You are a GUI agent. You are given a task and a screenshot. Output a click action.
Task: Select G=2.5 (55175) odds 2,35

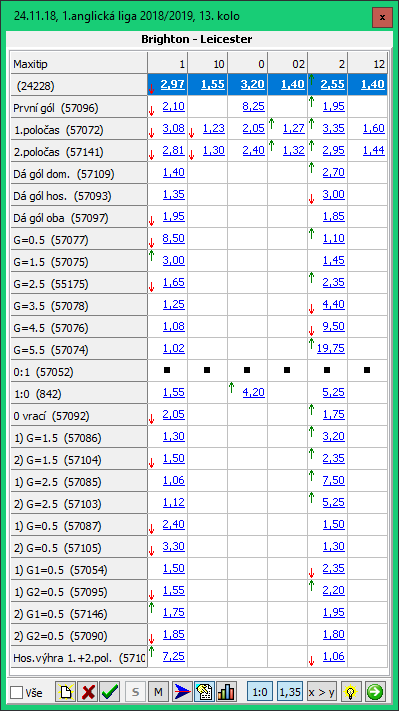[x=334, y=283]
